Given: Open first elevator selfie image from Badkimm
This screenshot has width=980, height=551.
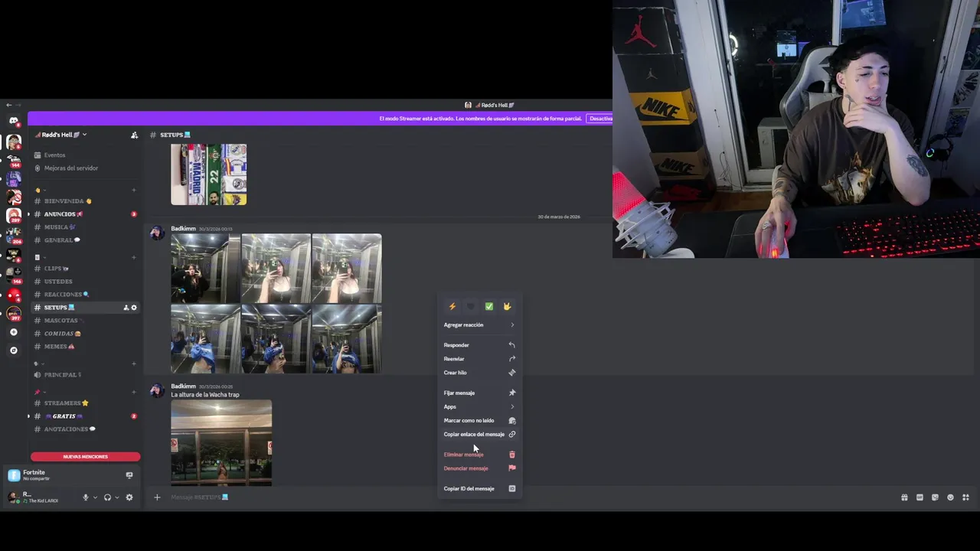Looking at the screenshot, I should [205, 269].
